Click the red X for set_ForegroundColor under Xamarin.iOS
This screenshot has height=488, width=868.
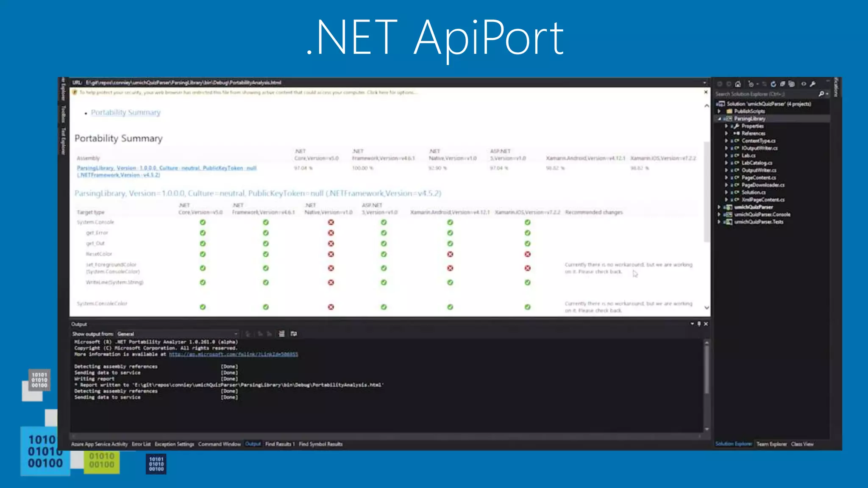pos(528,268)
